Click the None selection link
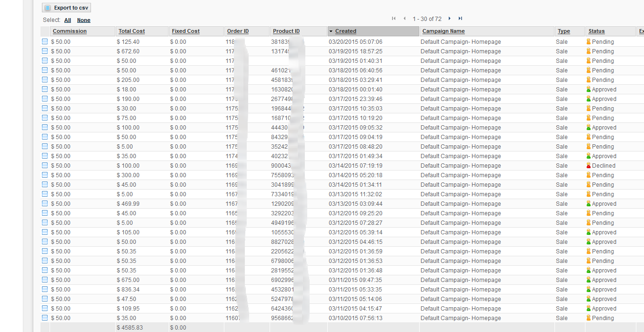 tap(84, 20)
